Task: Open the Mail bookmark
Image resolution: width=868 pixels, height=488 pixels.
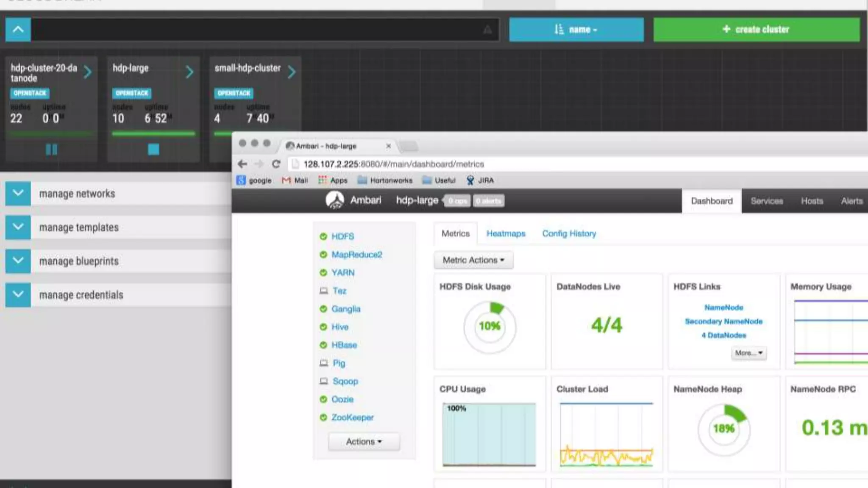Action: (x=295, y=180)
